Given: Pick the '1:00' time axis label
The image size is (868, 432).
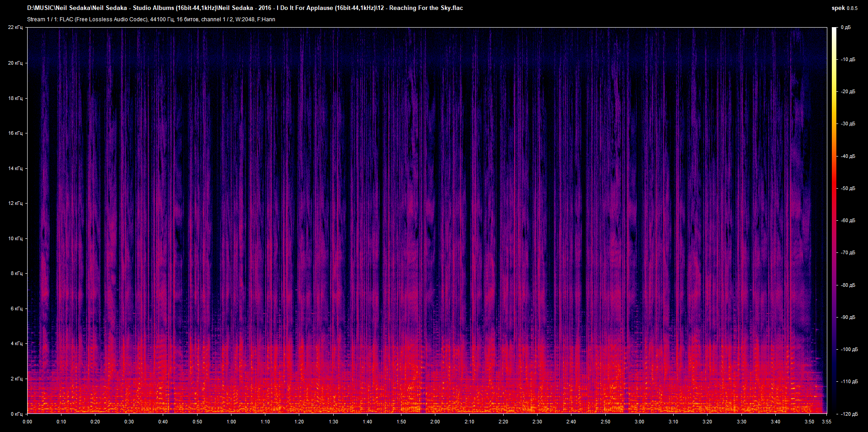Looking at the screenshot, I should pyautogui.click(x=231, y=422).
